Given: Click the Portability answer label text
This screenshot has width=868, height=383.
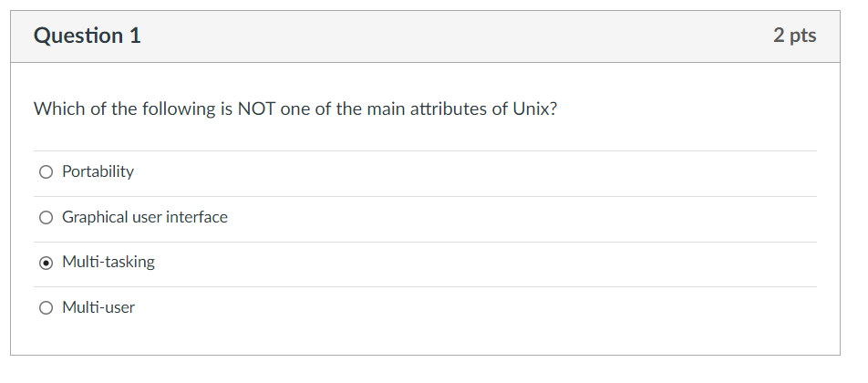Looking at the screenshot, I should (x=98, y=172).
